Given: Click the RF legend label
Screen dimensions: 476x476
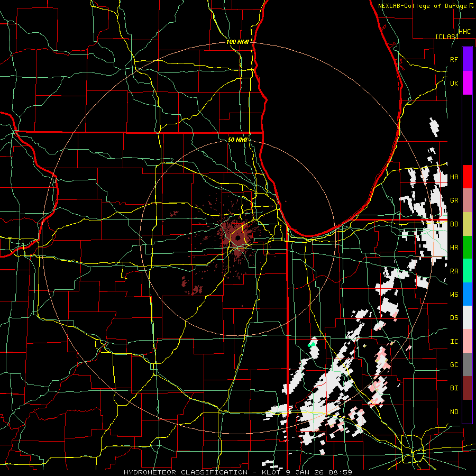Looking at the screenshot, I should coord(454,59).
